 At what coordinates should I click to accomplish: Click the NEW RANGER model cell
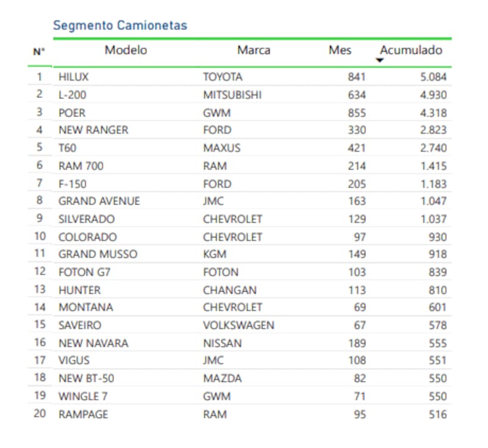click(x=93, y=130)
